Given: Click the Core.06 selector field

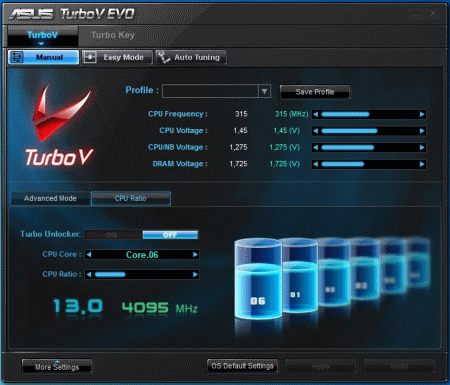Looking at the screenshot, I should [142, 255].
